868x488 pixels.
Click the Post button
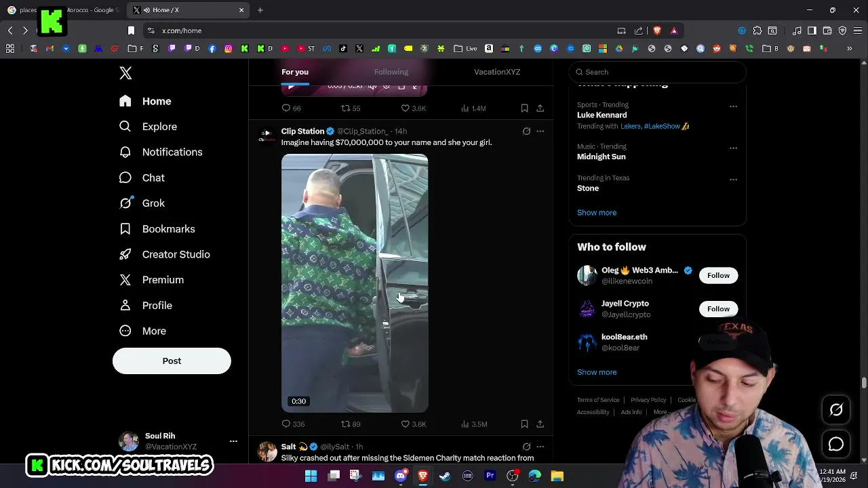(172, 361)
